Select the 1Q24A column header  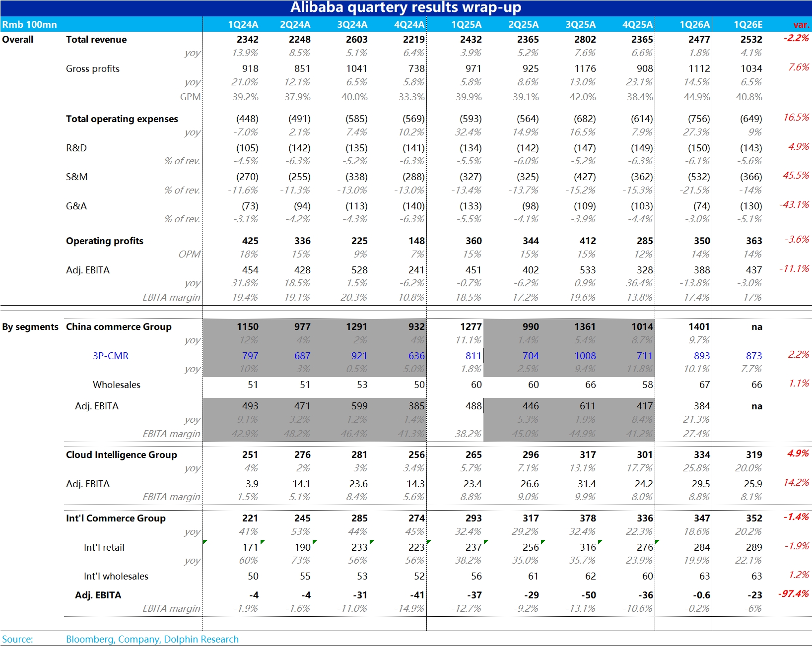(x=243, y=24)
